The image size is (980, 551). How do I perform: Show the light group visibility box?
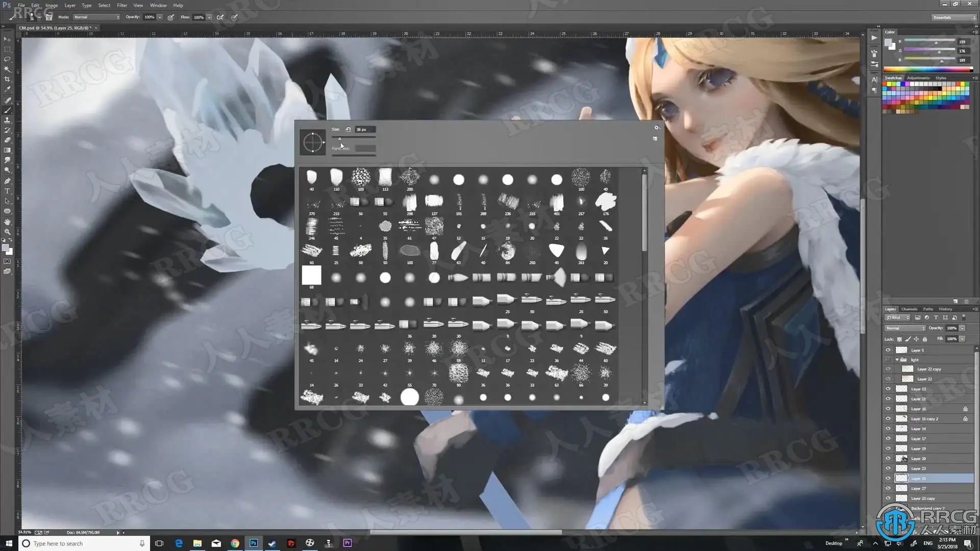coord(888,360)
